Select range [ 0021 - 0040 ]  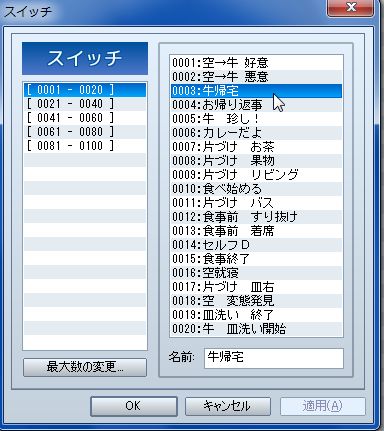click(x=85, y=104)
